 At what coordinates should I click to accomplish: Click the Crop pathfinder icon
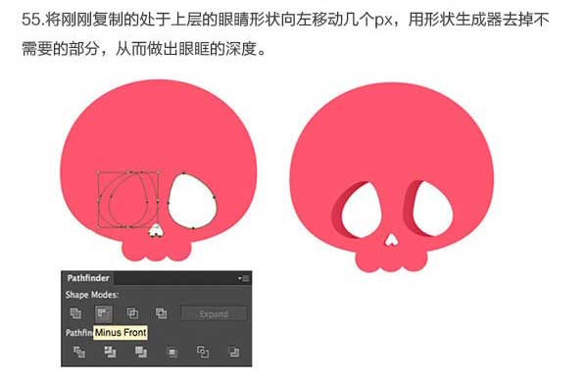click(x=172, y=352)
